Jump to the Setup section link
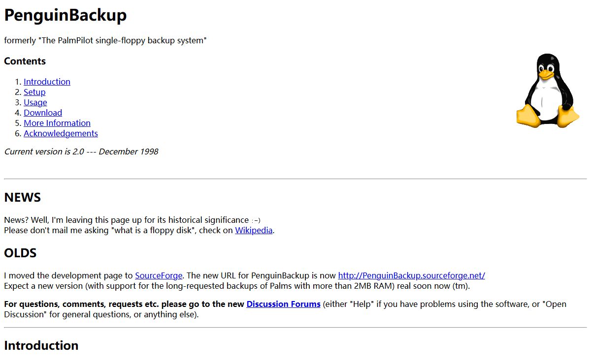Image resolution: width=591 pixels, height=364 pixels. pyautogui.click(x=34, y=92)
